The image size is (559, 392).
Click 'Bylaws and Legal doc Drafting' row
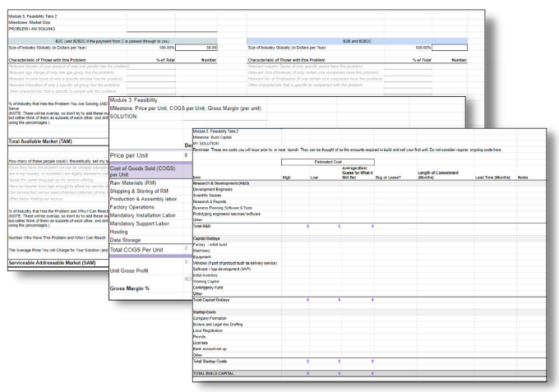[x=218, y=325]
